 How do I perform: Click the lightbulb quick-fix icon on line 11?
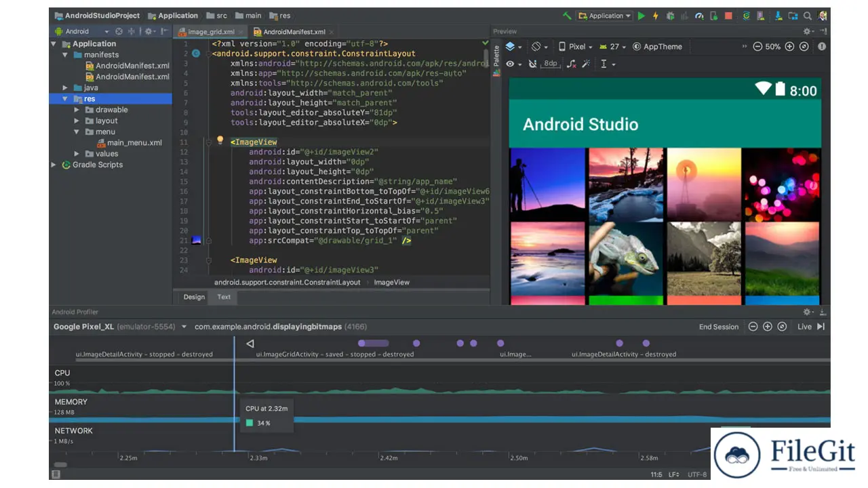220,140
